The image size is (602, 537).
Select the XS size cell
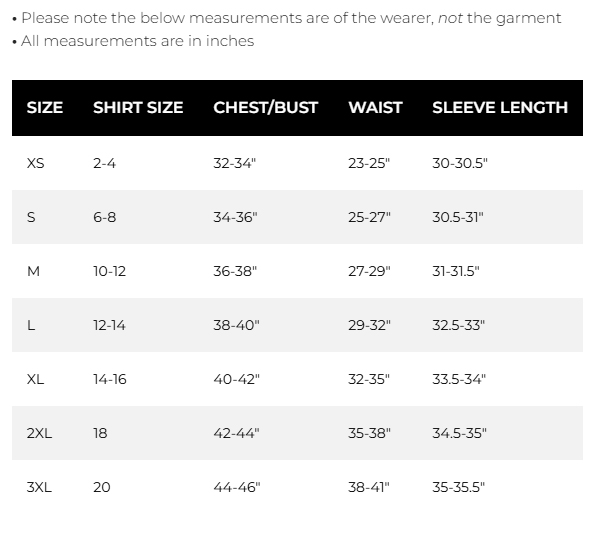(x=36, y=163)
